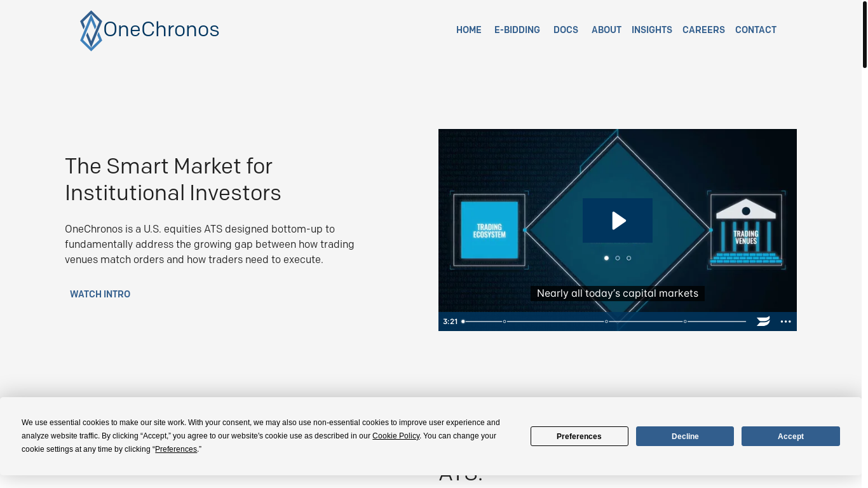Image resolution: width=868 pixels, height=488 pixels.
Task: Click the inline Preferences link in cookie text
Action: coord(176,449)
